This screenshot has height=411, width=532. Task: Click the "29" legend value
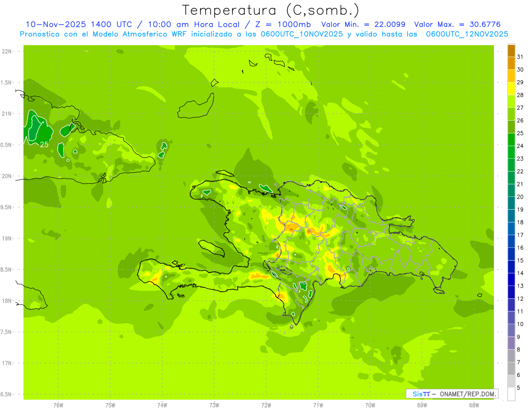[520, 82]
